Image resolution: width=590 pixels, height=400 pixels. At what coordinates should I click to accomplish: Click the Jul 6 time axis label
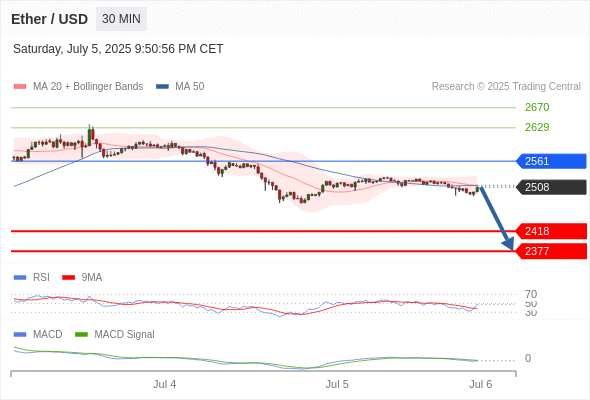tap(481, 384)
